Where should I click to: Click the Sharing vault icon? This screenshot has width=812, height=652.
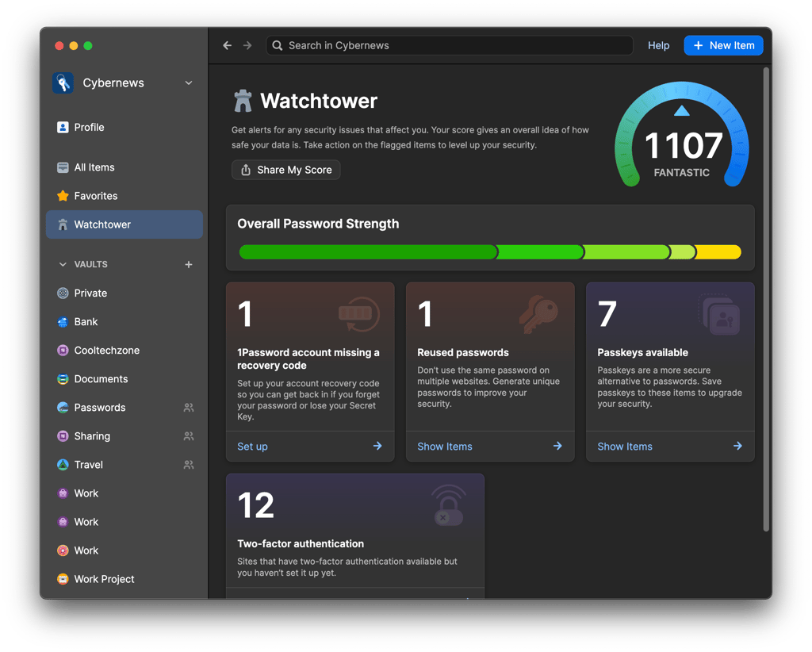[63, 436]
